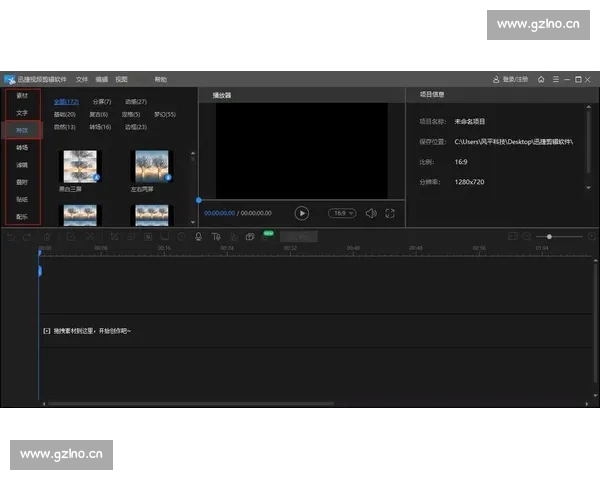The image size is (600, 480).
Task: Open the 帮助 menu
Action: (x=161, y=79)
